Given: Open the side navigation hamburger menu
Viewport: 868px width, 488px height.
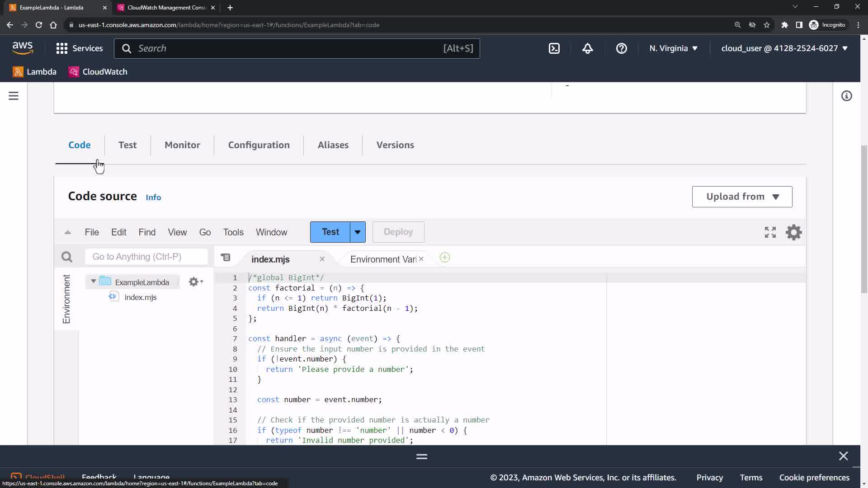Looking at the screenshot, I should coord(14,96).
